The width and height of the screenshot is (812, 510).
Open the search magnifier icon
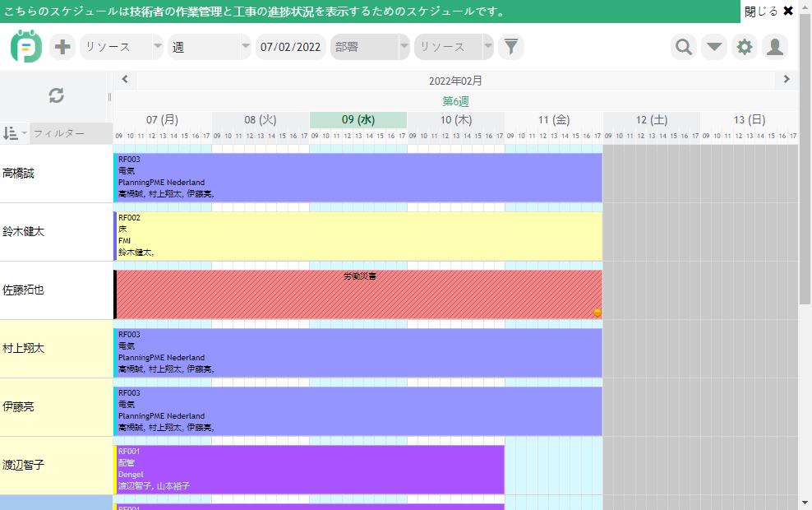click(684, 47)
